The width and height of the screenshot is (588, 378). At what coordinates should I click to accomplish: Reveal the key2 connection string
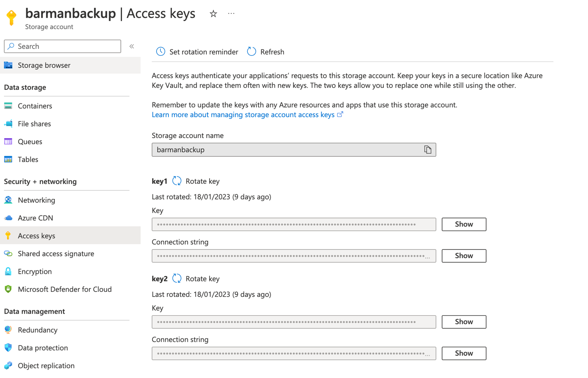pyautogui.click(x=463, y=353)
